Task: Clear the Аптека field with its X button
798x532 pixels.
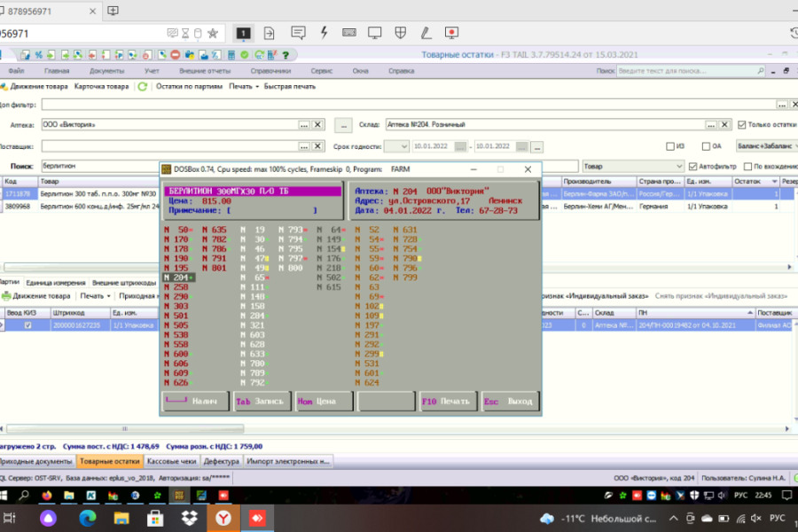Action: pyautogui.click(x=317, y=125)
